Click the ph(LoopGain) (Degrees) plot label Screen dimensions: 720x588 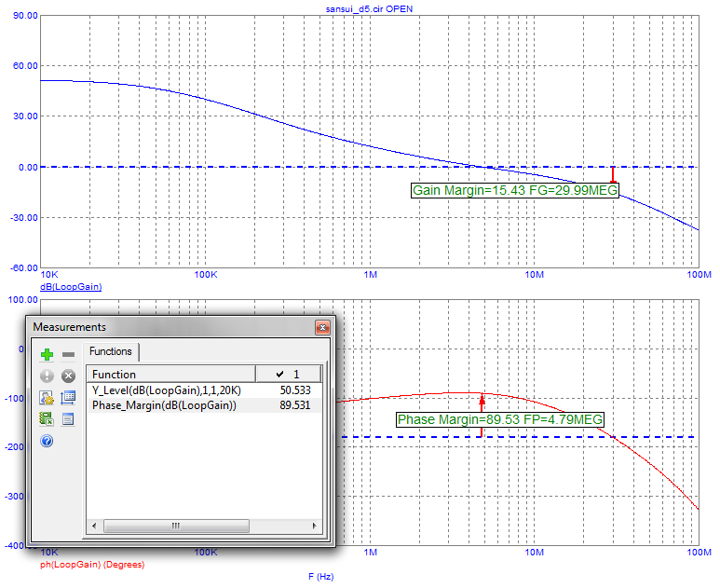[92, 564]
